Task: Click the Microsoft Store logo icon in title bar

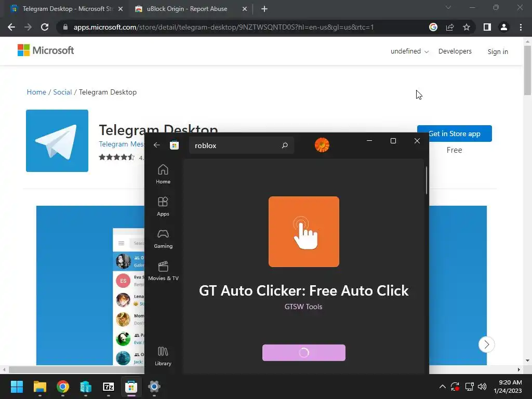Action: pos(174,145)
